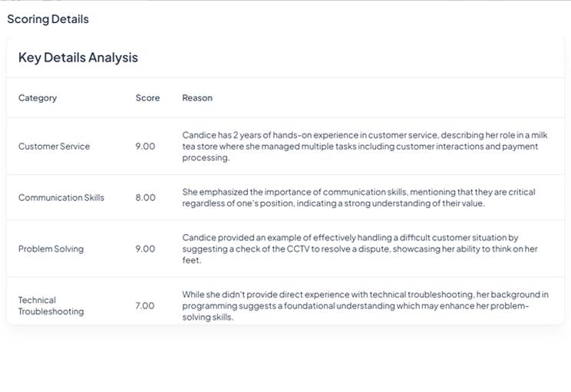Click the Key Details Analysis title
Viewport: 571px width, 392px height.
pyautogui.click(x=78, y=58)
